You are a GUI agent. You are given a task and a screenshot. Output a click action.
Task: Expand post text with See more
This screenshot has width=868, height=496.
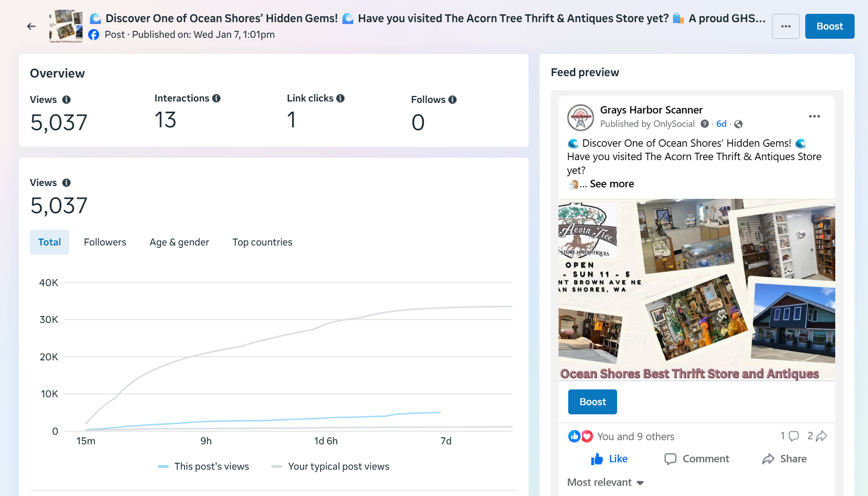[612, 184]
